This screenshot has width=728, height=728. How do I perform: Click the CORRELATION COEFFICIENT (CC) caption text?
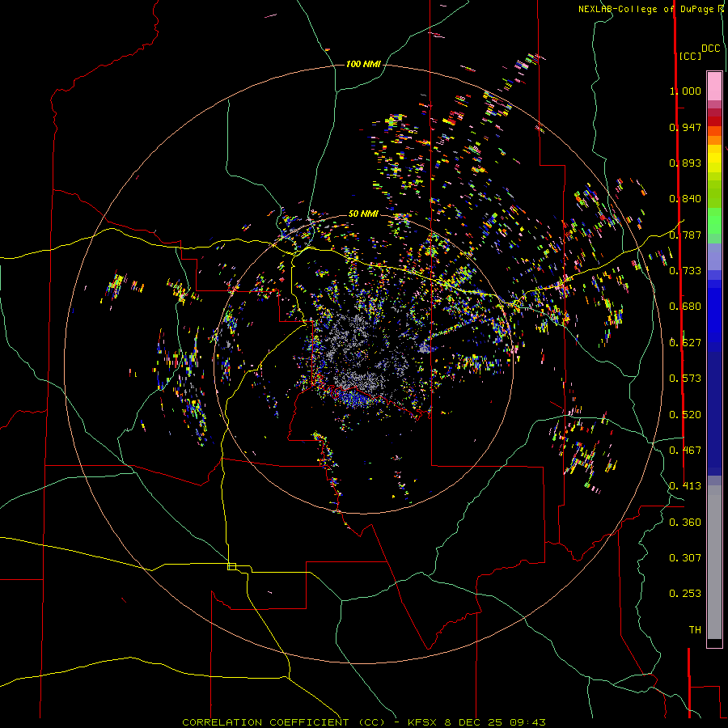tap(284, 722)
